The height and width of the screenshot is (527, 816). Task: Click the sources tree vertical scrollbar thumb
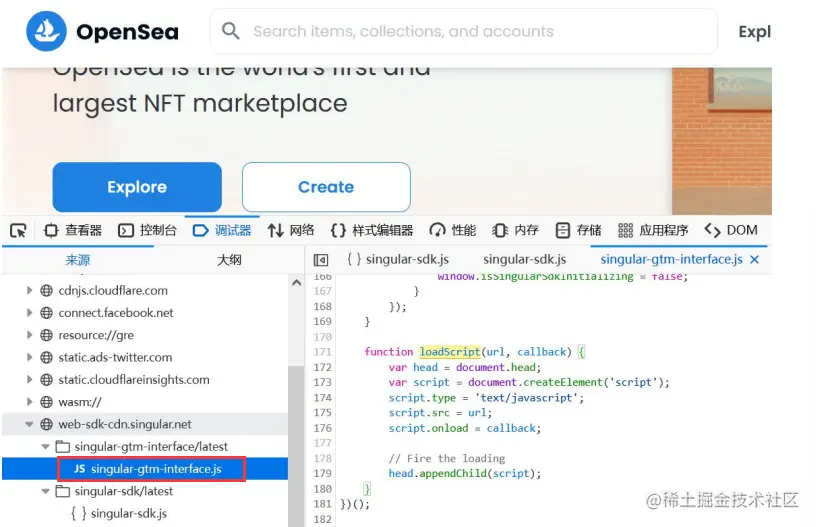[x=296, y=446]
